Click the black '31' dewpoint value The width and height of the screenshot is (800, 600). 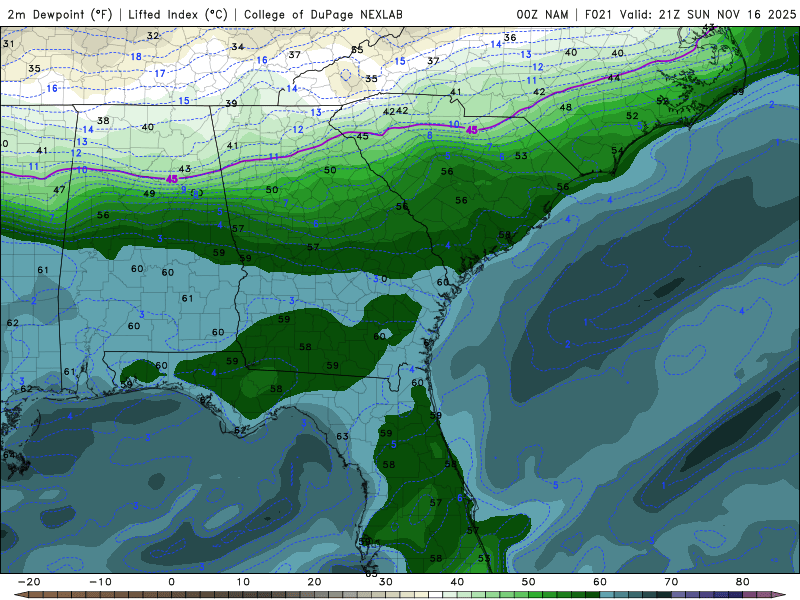[9, 44]
